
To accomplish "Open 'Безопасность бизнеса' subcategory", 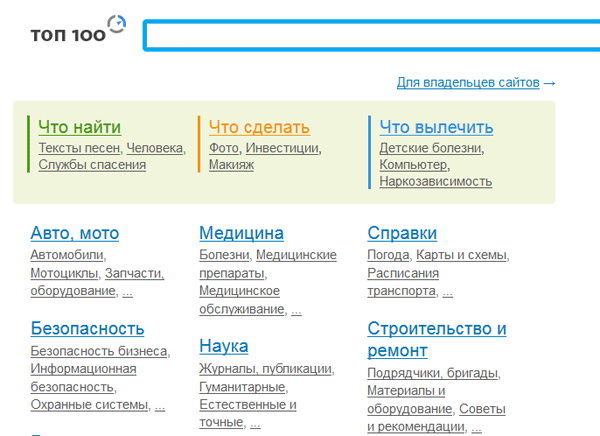I will point(99,351).
